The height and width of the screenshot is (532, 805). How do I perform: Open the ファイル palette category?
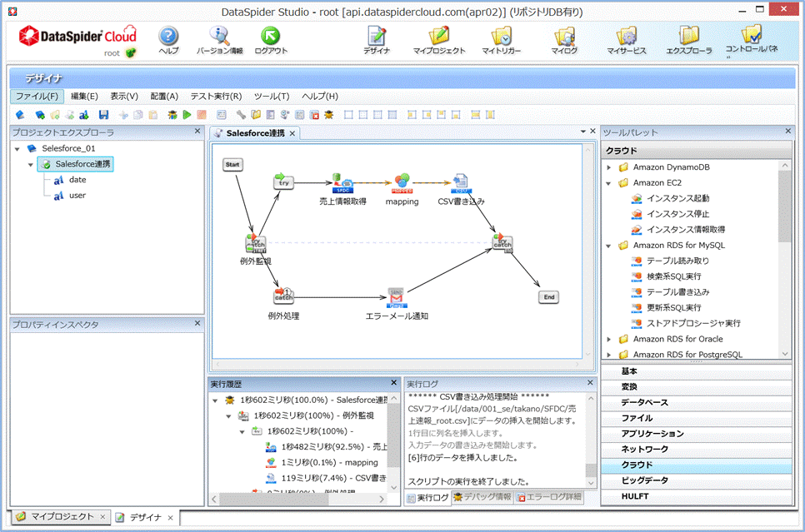pos(696,418)
